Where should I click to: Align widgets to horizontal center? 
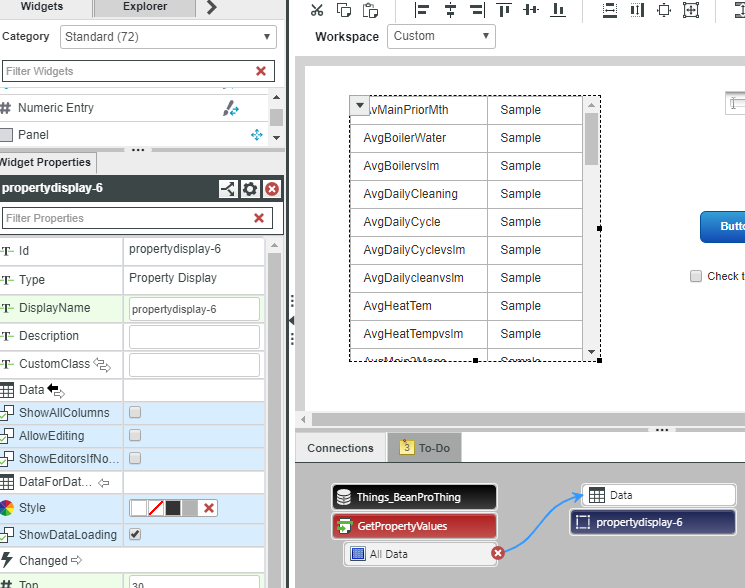pyautogui.click(x=450, y=9)
